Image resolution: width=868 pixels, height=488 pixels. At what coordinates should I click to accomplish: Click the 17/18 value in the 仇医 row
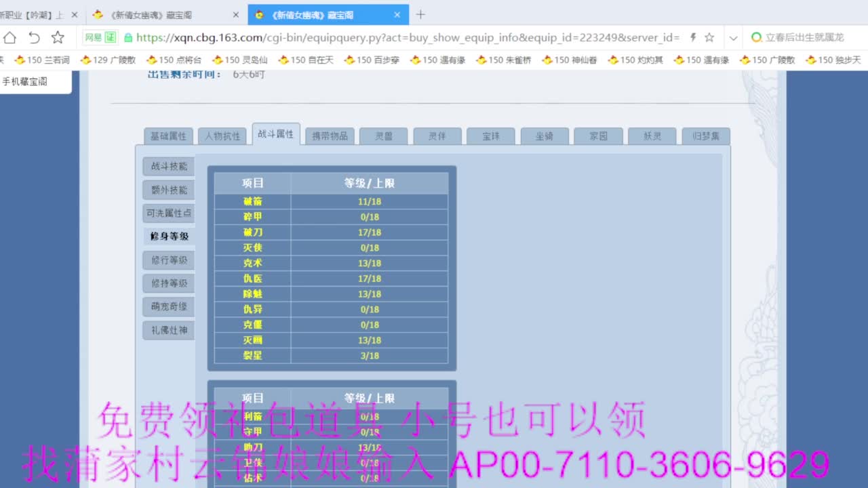coord(370,279)
